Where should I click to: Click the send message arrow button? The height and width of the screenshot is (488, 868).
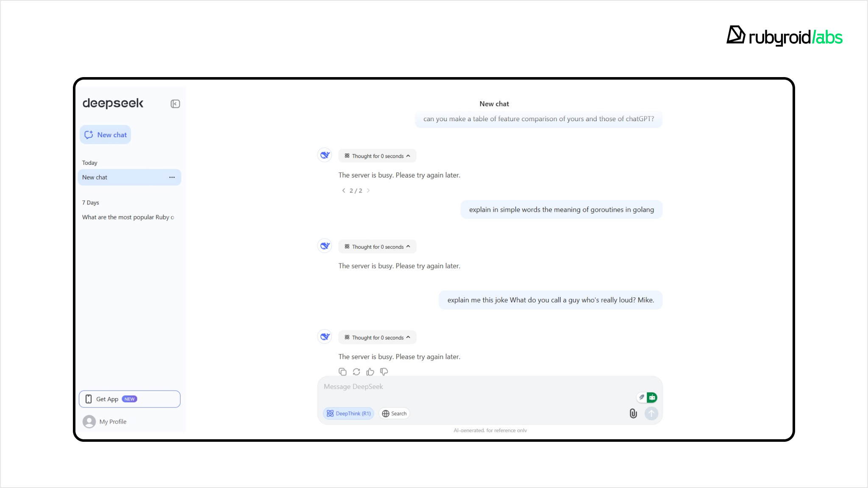click(x=651, y=413)
